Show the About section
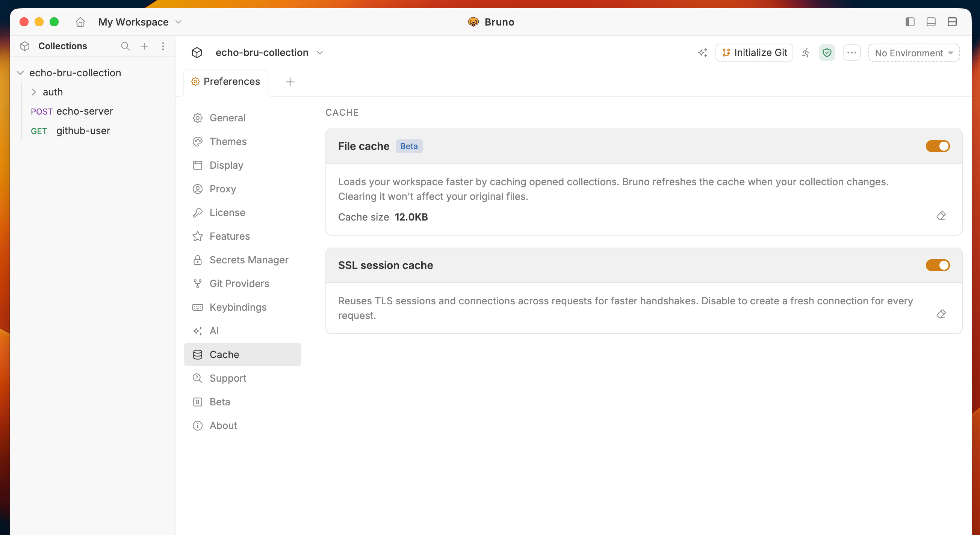Screen dimensions: 980x535 click(x=242, y=426)
